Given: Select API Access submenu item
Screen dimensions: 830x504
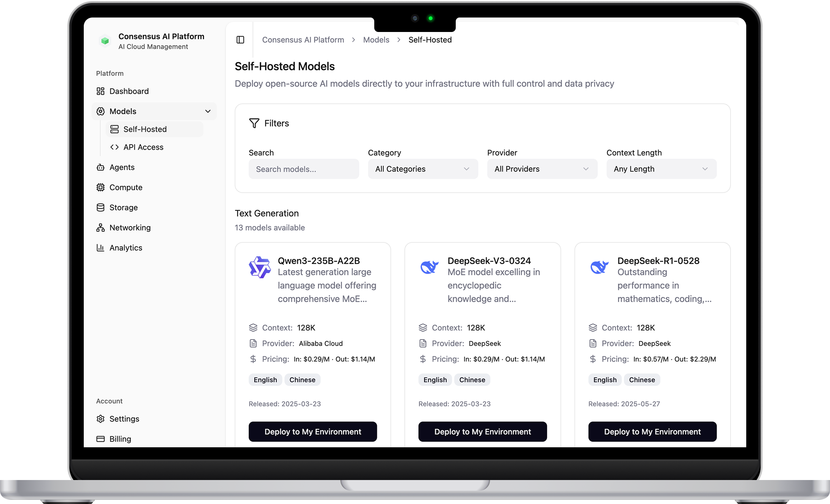Looking at the screenshot, I should tap(143, 147).
